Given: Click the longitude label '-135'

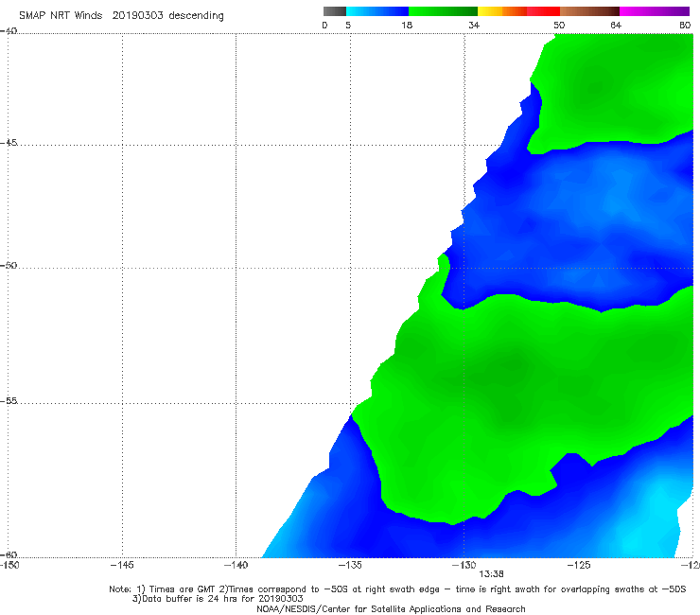Looking at the screenshot, I should [350, 565].
